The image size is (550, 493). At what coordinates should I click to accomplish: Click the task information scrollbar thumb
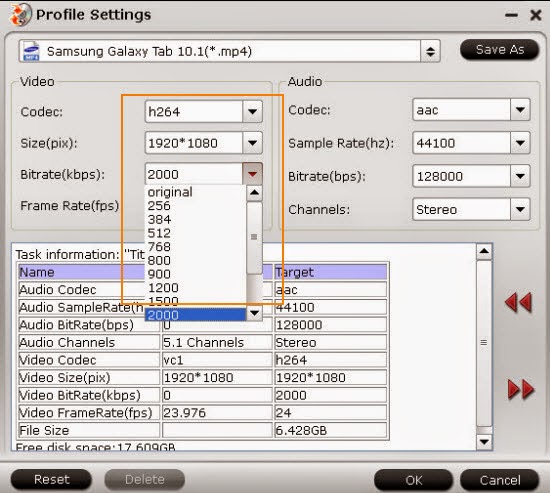coord(484,343)
